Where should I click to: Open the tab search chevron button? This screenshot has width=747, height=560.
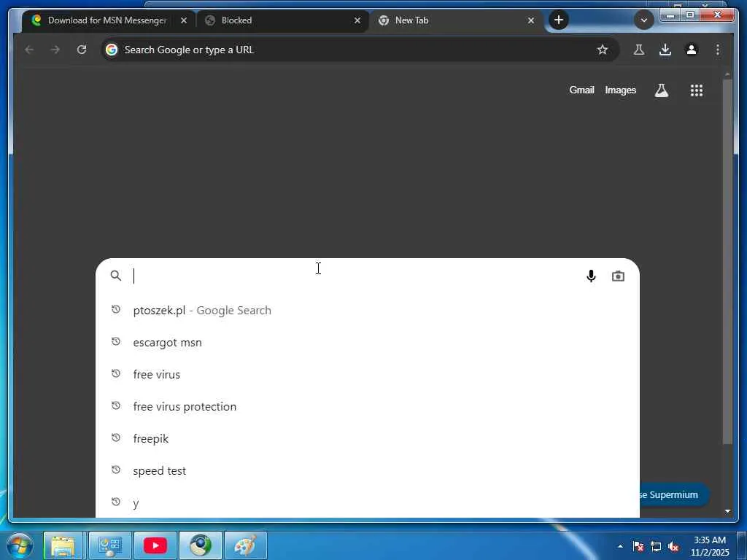pyautogui.click(x=643, y=20)
